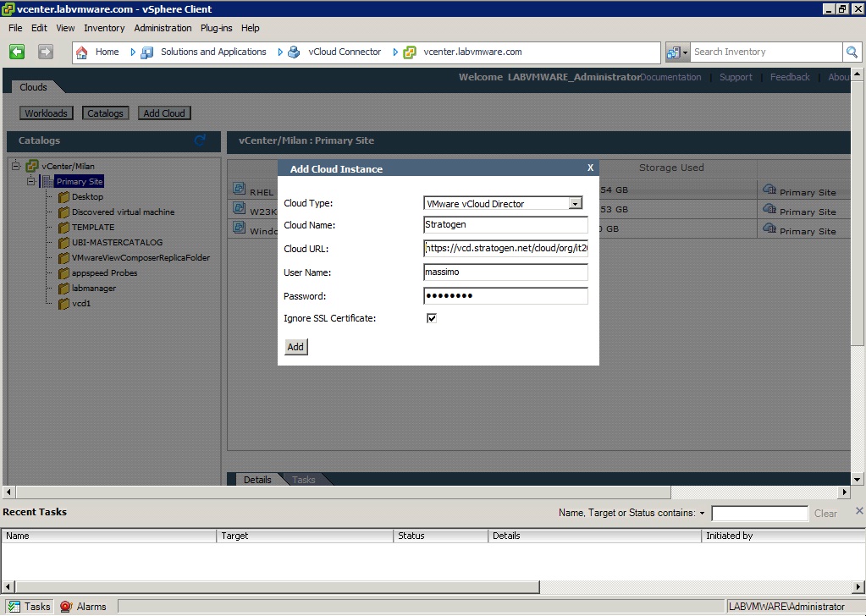Close the Recent Tasks panel
The image size is (866, 616).
(859, 511)
